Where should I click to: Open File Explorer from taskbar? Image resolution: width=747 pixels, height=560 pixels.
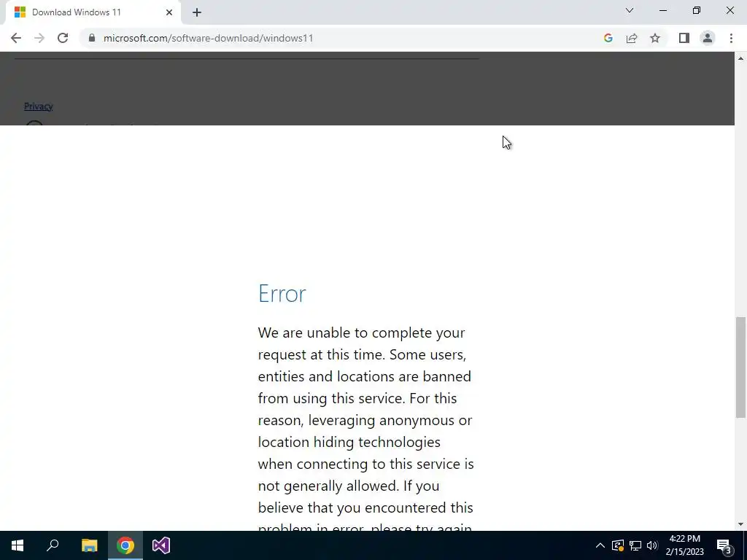click(89, 545)
